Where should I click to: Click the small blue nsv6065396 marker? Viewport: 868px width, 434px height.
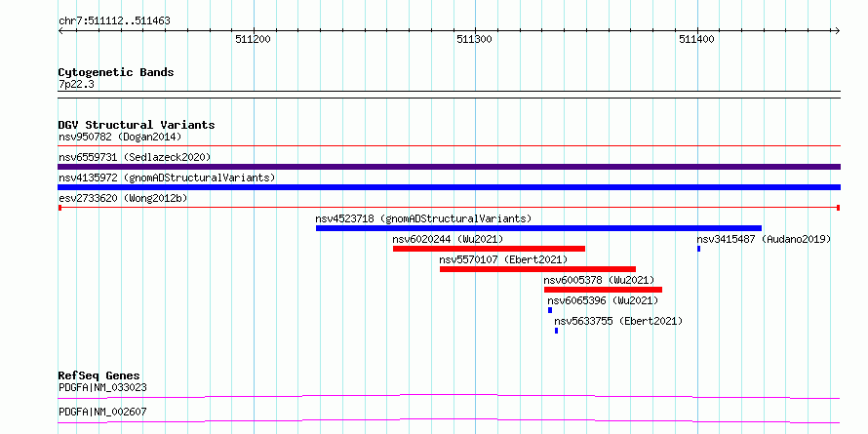[x=550, y=310]
